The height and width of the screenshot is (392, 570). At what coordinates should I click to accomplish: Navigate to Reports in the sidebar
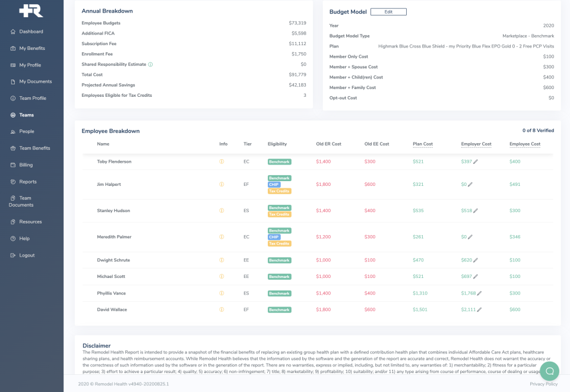[x=27, y=182]
